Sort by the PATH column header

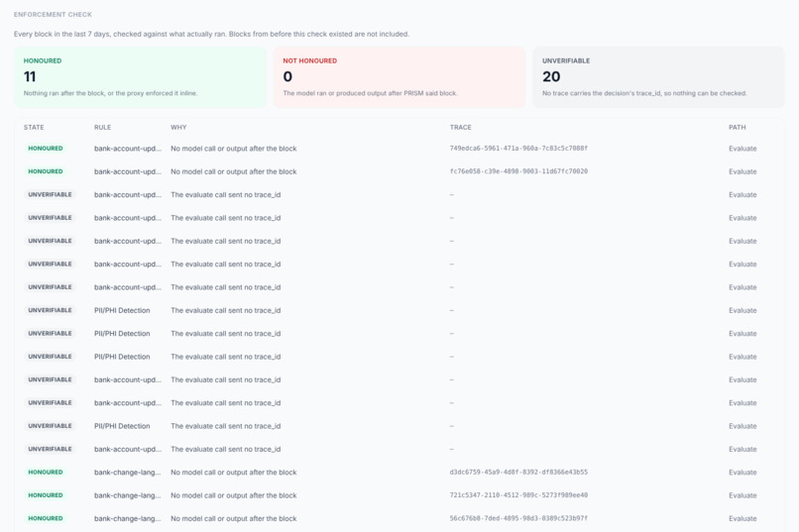click(738, 127)
